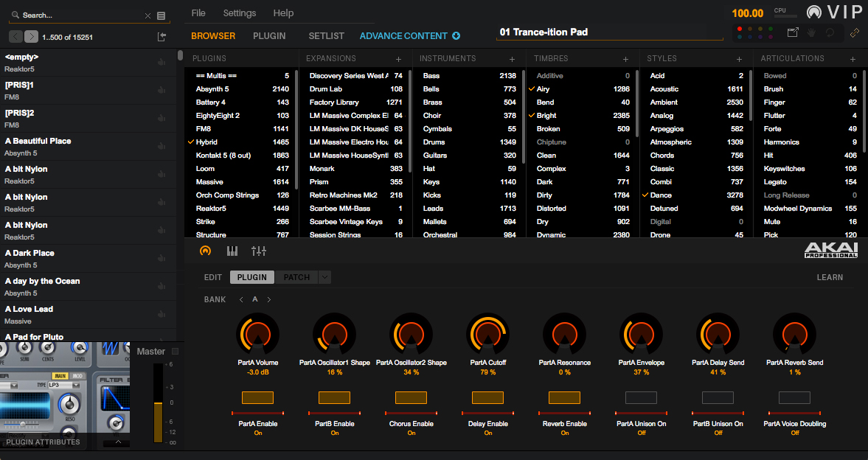The width and height of the screenshot is (868, 460).
Task: Switch to the PLUGIN top tab
Action: point(269,36)
